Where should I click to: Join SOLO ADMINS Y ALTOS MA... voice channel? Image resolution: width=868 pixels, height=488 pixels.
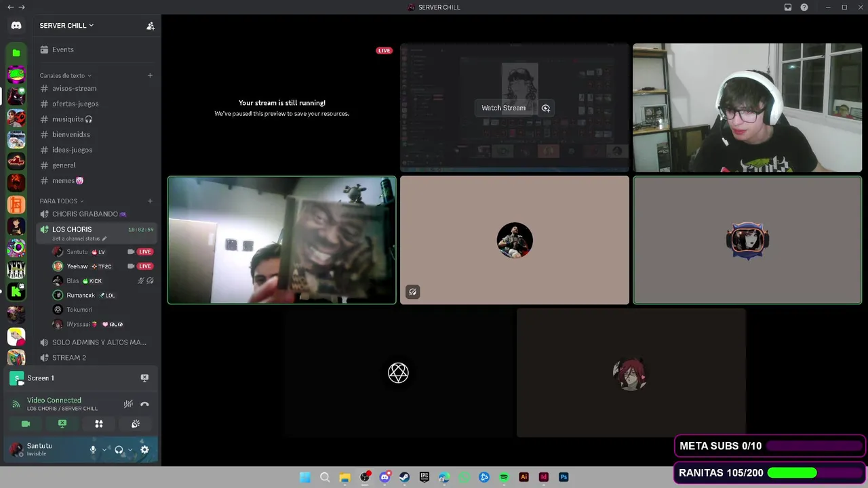click(97, 342)
